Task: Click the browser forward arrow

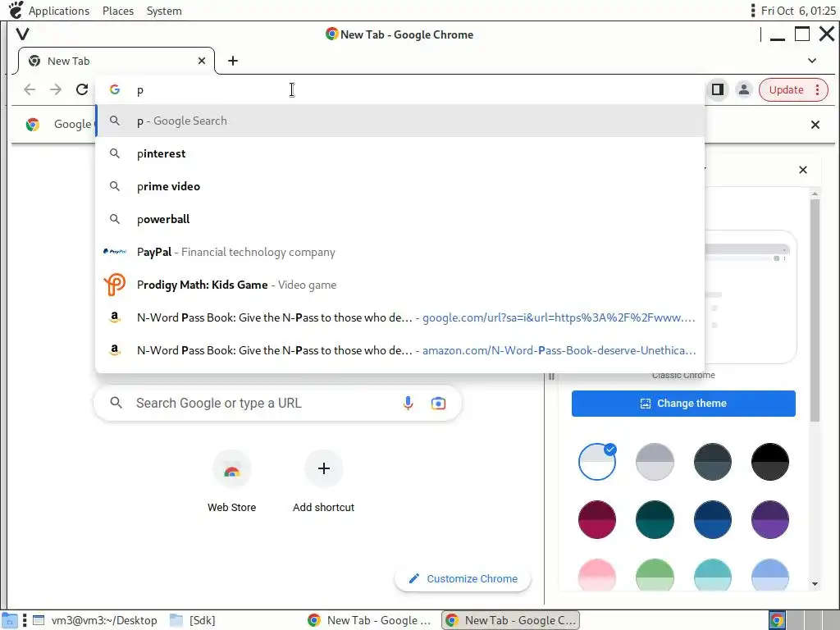Action: pyautogui.click(x=56, y=89)
